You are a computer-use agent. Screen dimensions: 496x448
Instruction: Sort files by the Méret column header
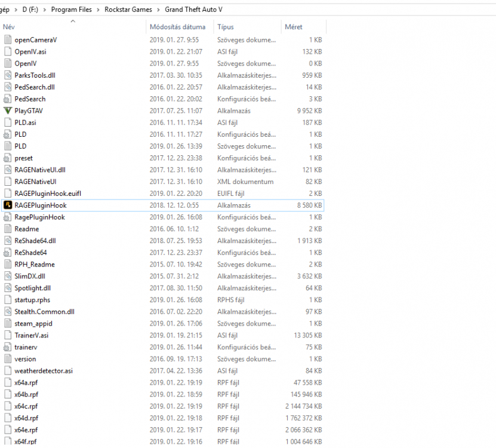[x=294, y=27]
